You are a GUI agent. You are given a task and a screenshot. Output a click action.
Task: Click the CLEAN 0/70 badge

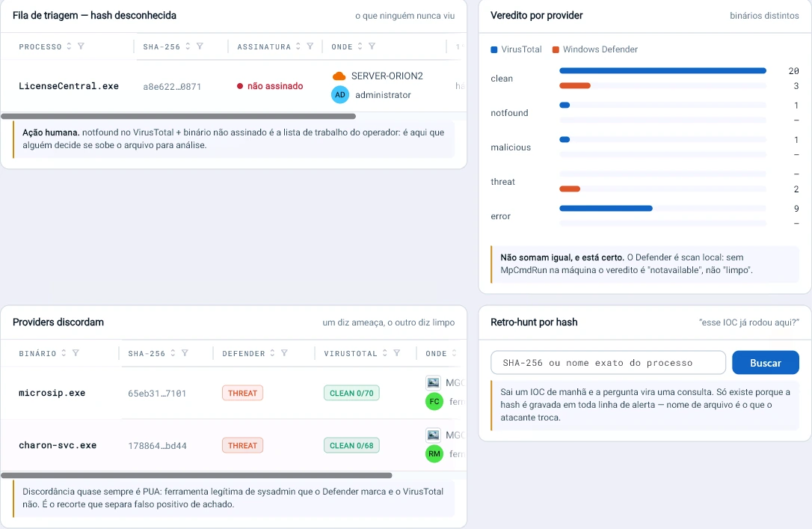point(351,394)
